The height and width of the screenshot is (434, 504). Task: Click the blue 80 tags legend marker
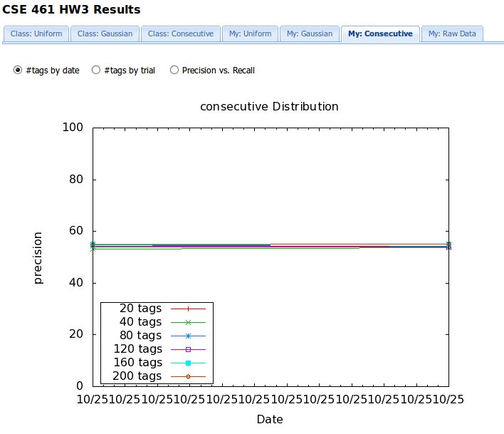pyautogui.click(x=188, y=336)
